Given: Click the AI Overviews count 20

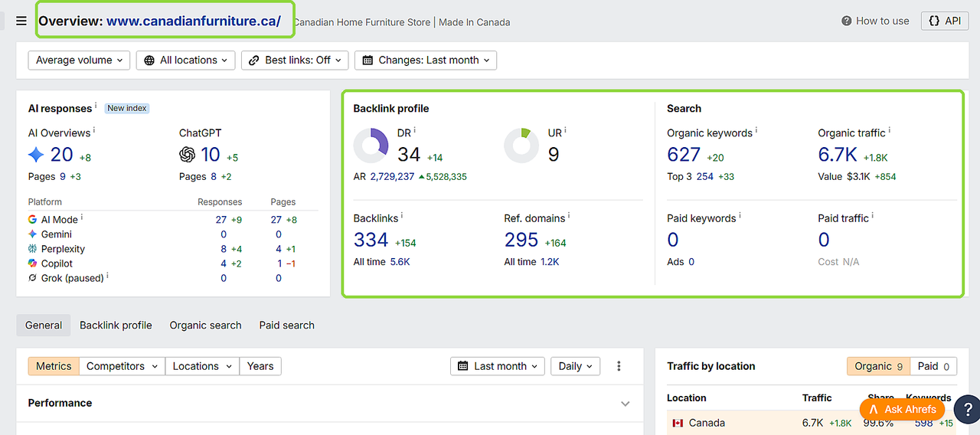Looking at the screenshot, I should [62, 155].
